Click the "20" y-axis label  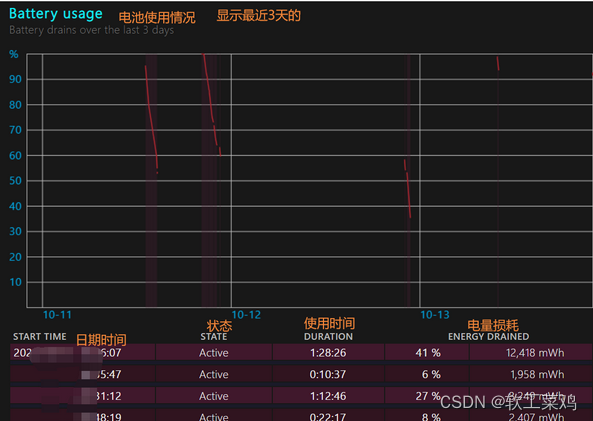[15, 257]
